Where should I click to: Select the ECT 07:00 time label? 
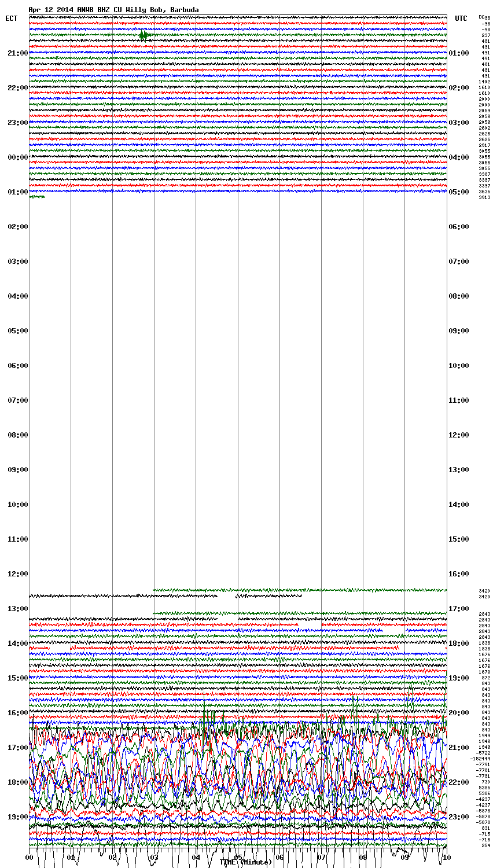[x=18, y=400]
